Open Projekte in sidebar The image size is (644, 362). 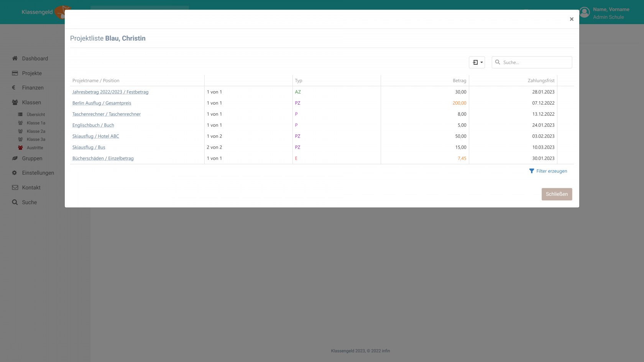pyautogui.click(x=32, y=74)
